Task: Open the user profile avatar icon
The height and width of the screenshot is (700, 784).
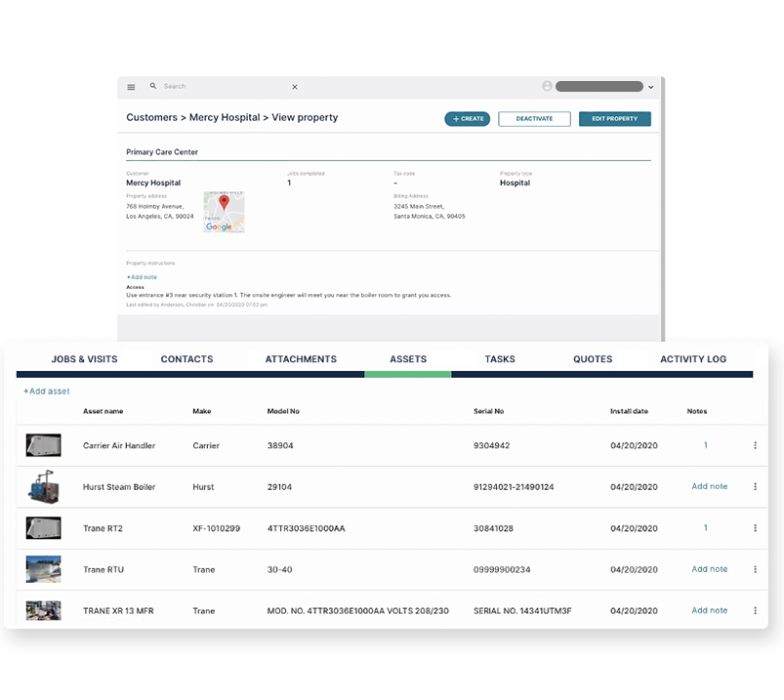Action: 549,86
